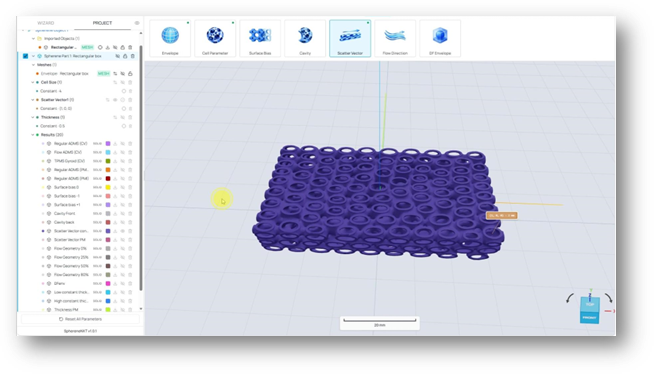Download the Rectangular imported mesh
Image resolution: width=654 pixels, height=374 pixels.
click(108, 48)
